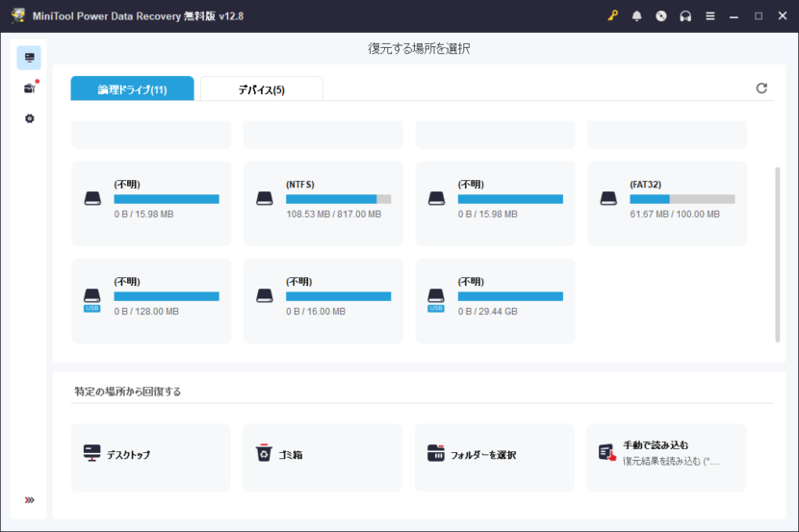
Task: Open support with the headphones icon
Action: tap(685, 16)
